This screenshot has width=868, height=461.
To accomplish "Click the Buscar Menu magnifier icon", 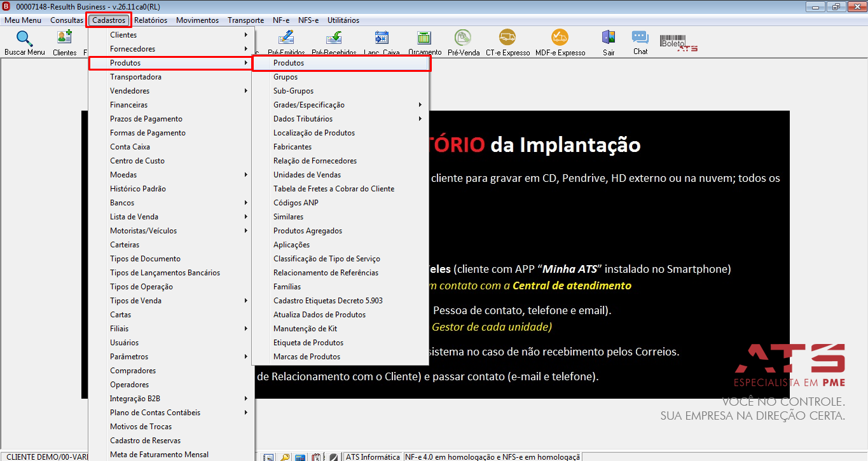I will pyautogui.click(x=24, y=38).
